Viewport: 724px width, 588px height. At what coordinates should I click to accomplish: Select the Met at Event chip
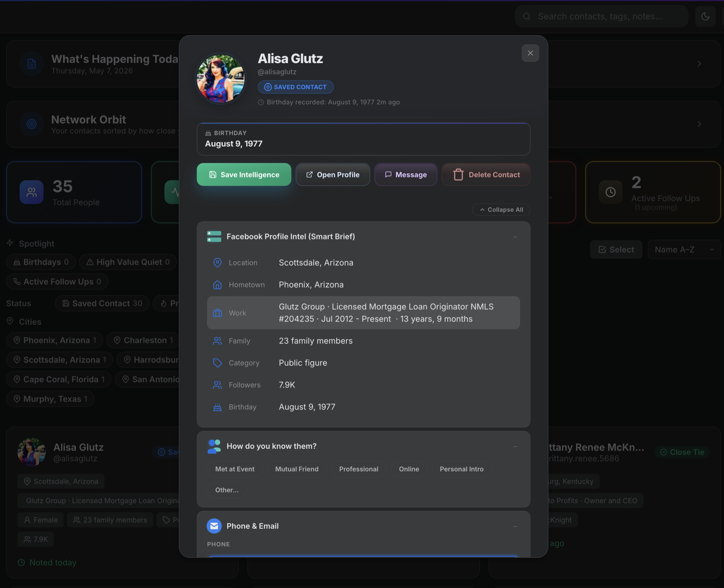click(234, 469)
